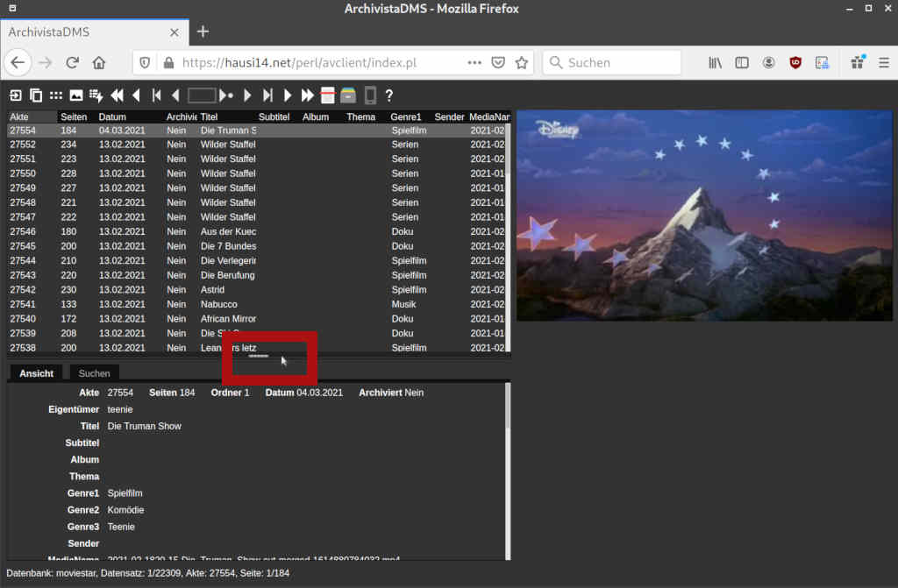Click the Eigentümer value teenie
Screen dimensions: 898x588
pyautogui.click(x=119, y=409)
